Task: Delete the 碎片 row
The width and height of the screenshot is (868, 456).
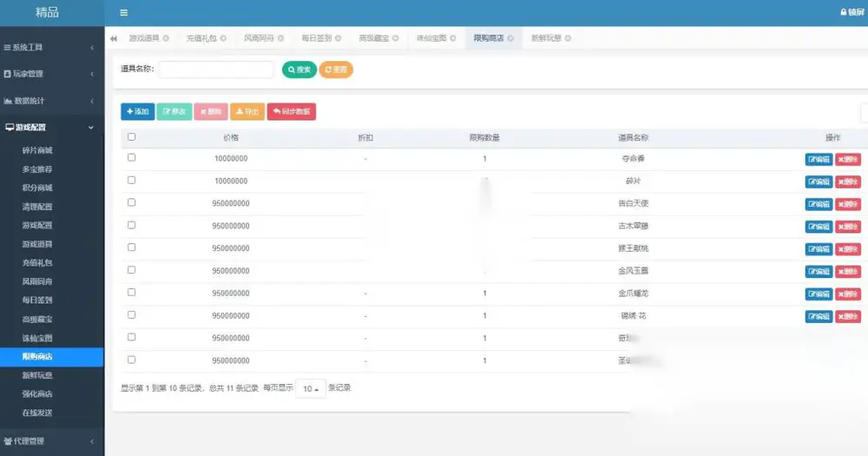Action: 848,182
